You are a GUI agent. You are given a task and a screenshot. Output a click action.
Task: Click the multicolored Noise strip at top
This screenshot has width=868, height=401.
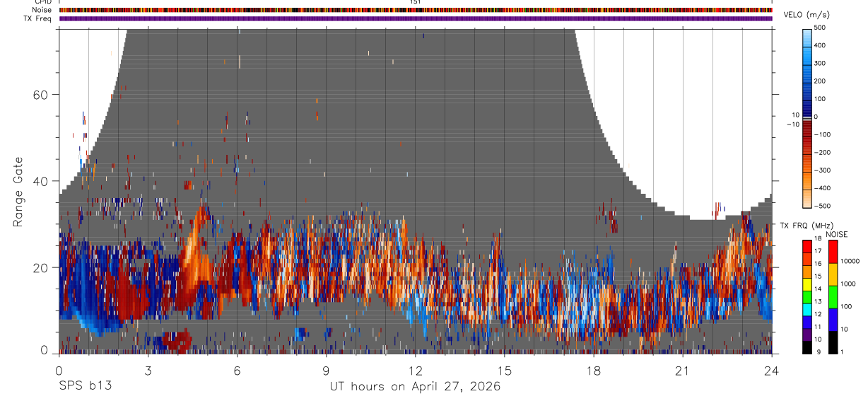click(x=416, y=11)
